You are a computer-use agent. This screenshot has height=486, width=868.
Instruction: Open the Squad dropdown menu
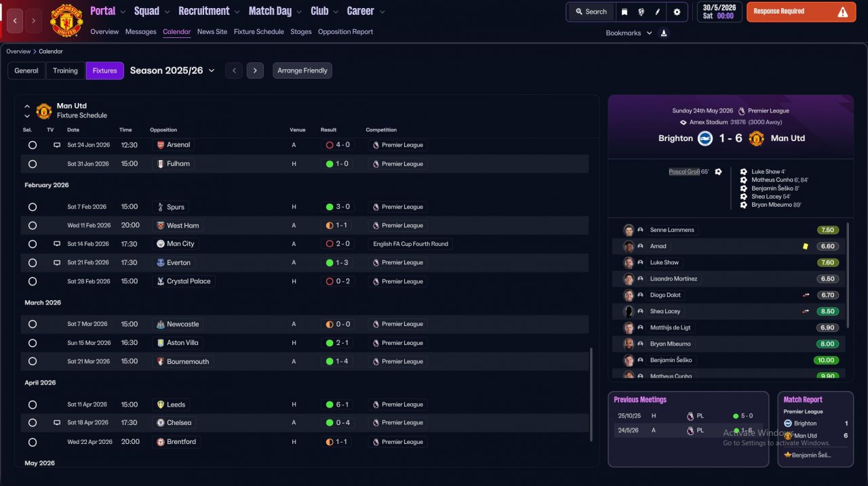tap(152, 11)
